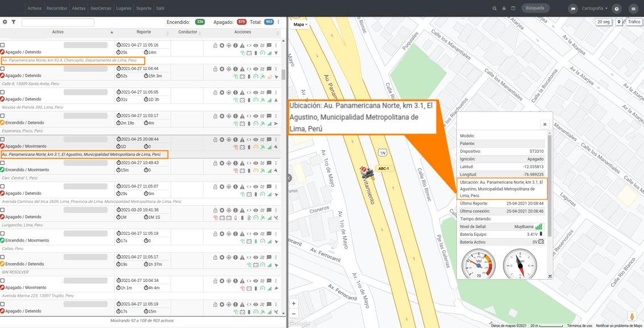The width and height of the screenshot is (644, 328).
Task: Check the 10:49:43 asset checkbox
Action: (x=2, y=163)
